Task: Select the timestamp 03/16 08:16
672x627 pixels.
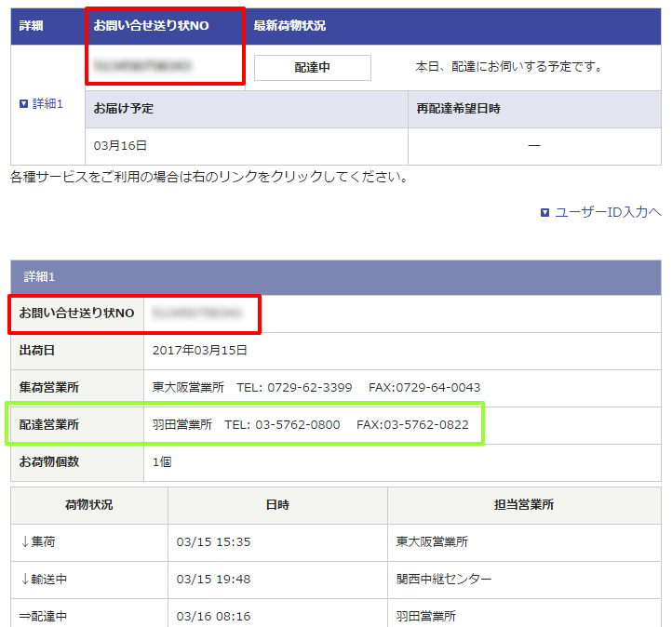Action: [x=213, y=617]
